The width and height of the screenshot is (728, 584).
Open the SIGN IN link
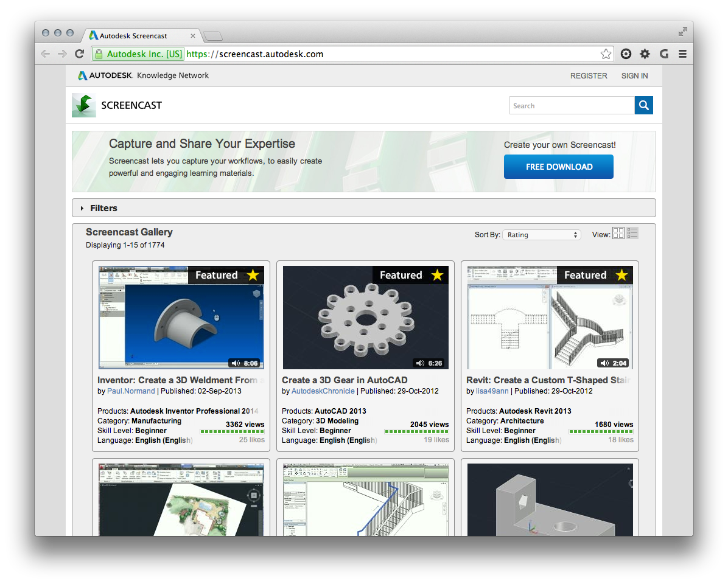[x=634, y=76]
